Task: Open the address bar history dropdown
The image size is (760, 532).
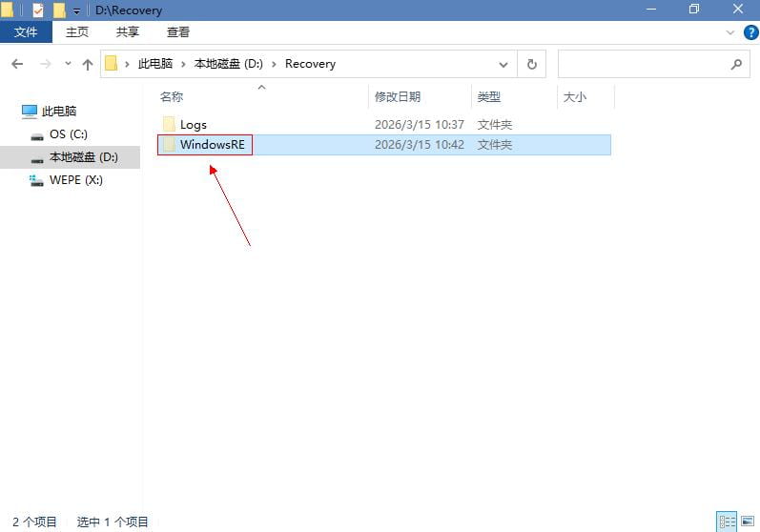Action: [x=503, y=64]
